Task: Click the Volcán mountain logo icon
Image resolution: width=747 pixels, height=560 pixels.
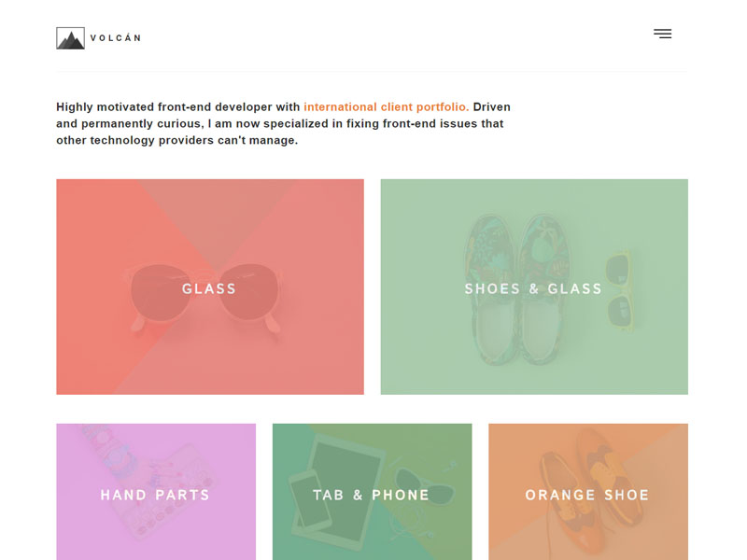Action: tap(71, 38)
